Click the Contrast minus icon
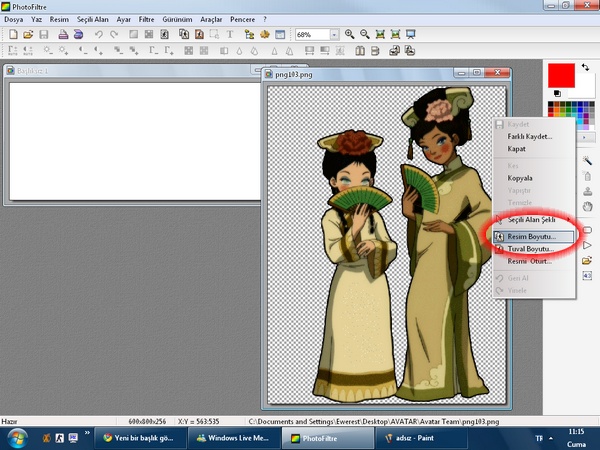The image size is (600, 450). click(x=83, y=51)
